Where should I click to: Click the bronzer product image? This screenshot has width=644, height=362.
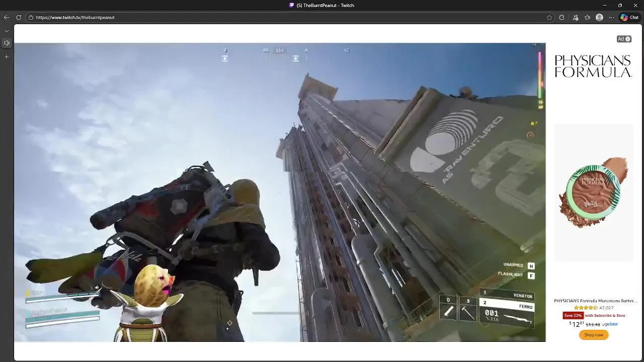tap(594, 193)
